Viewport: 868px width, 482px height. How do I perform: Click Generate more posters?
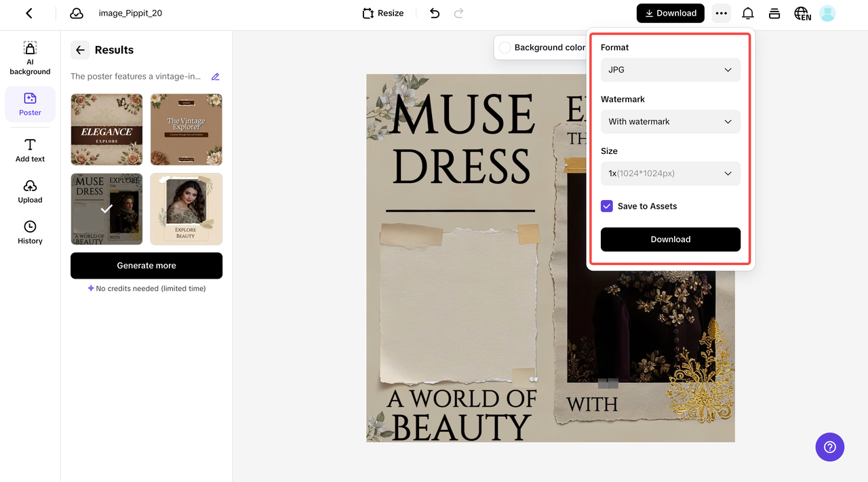pyautogui.click(x=146, y=265)
